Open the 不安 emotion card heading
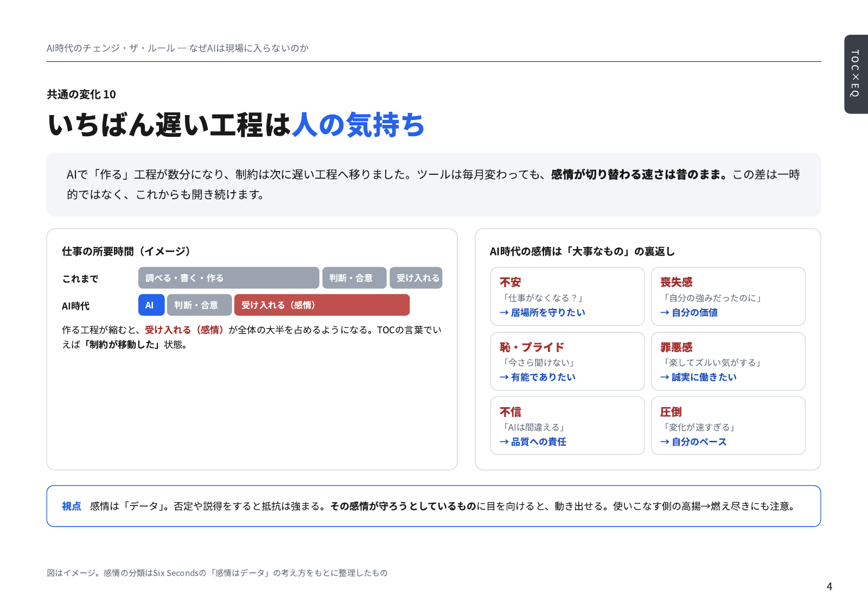This screenshot has height=614, width=868. (510, 282)
